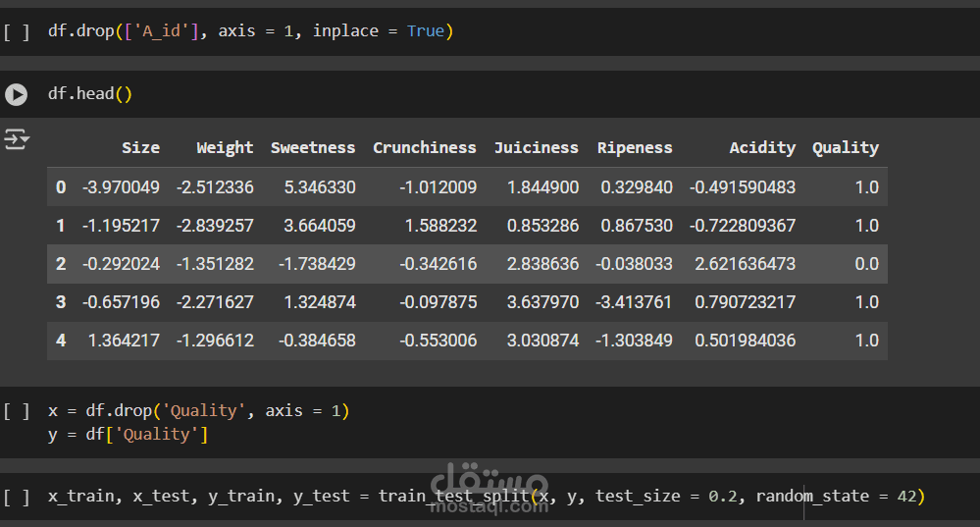Click the Crunchiness value 1.588232
Viewport: 980px width, 527px height.
point(441,225)
